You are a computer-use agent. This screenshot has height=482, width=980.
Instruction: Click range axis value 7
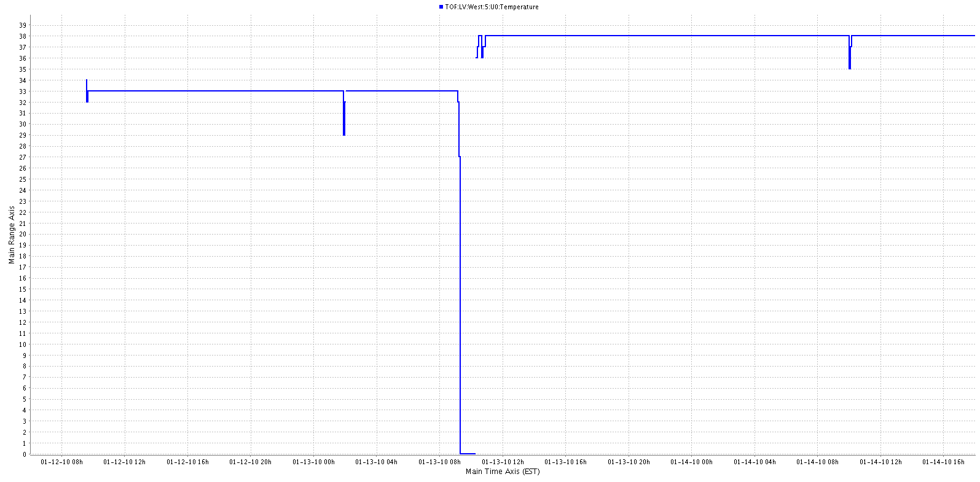click(25, 377)
